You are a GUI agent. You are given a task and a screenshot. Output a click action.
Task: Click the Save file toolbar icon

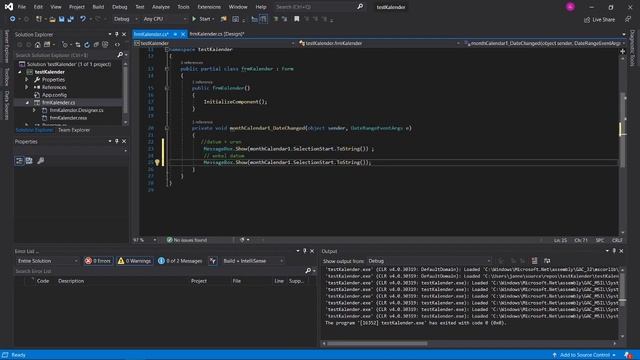click(x=61, y=19)
